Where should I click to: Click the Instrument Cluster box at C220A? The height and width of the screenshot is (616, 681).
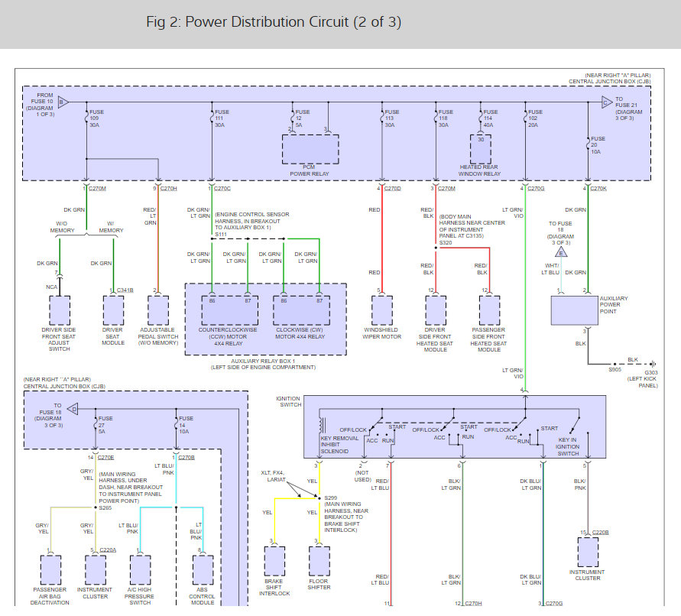pos(96,570)
